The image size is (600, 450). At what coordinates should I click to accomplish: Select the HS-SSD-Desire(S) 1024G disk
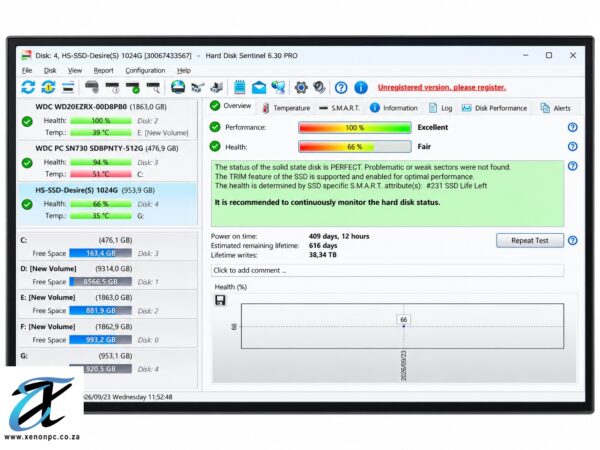pos(108,204)
